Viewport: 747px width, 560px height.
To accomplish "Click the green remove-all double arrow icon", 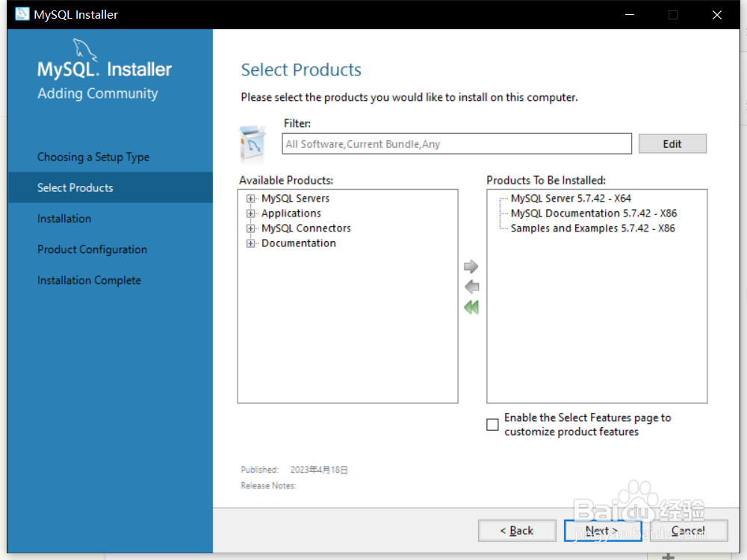I will [471, 307].
